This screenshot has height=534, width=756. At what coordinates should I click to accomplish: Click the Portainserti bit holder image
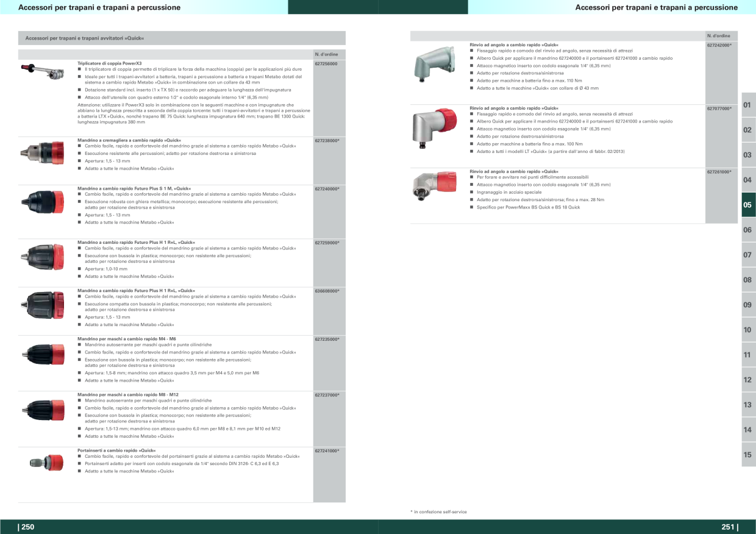pos(46,461)
